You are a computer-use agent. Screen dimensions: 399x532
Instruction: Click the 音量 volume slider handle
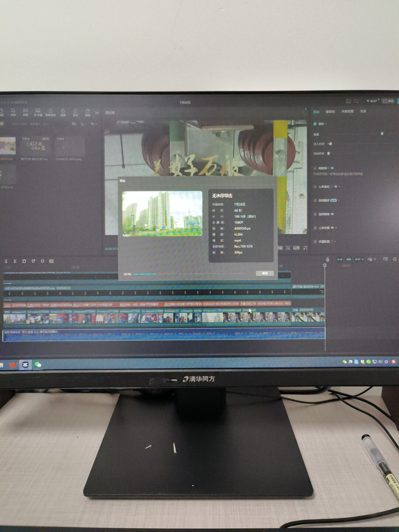382,134
